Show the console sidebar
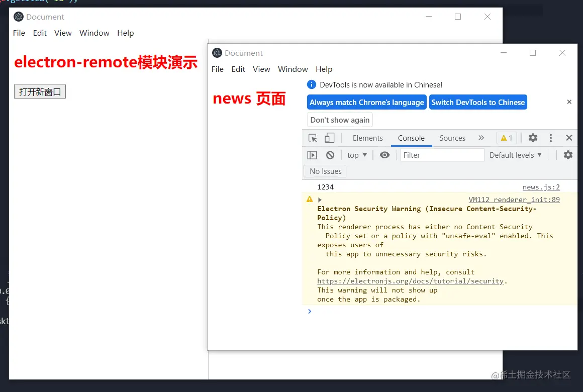 point(312,155)
